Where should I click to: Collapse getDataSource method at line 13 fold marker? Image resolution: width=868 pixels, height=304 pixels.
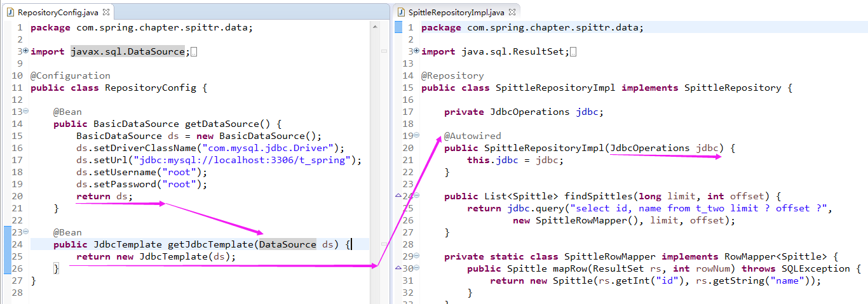[26, 112]
